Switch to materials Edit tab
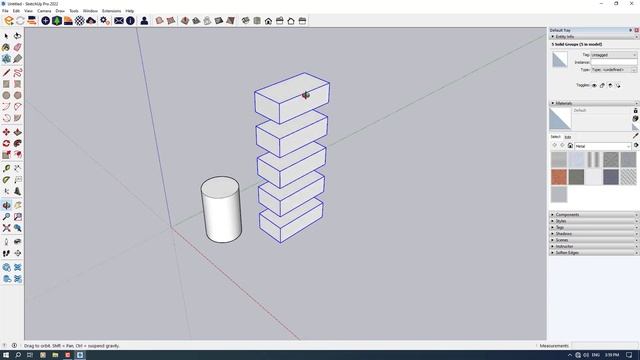 [x=568, y=137]
